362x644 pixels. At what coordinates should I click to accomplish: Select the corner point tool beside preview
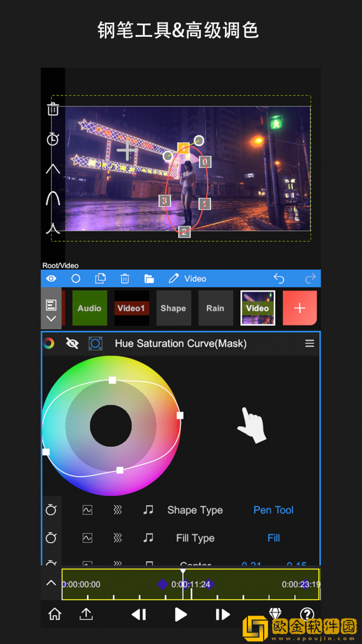[53, 169]
